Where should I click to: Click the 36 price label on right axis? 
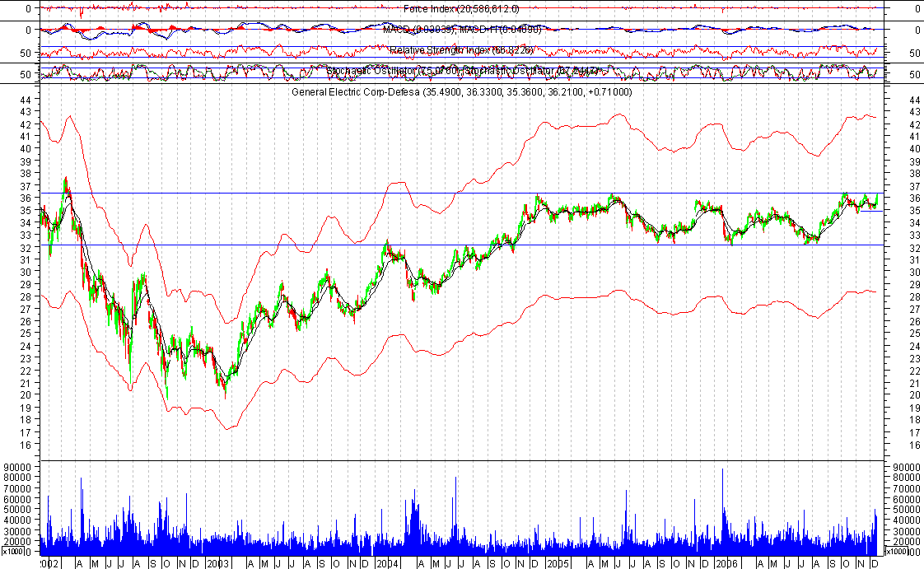pos(915,198)
